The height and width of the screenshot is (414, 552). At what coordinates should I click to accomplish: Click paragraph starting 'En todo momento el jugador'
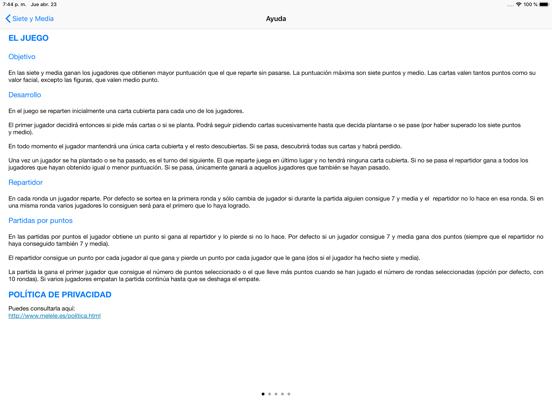(205, 146)
